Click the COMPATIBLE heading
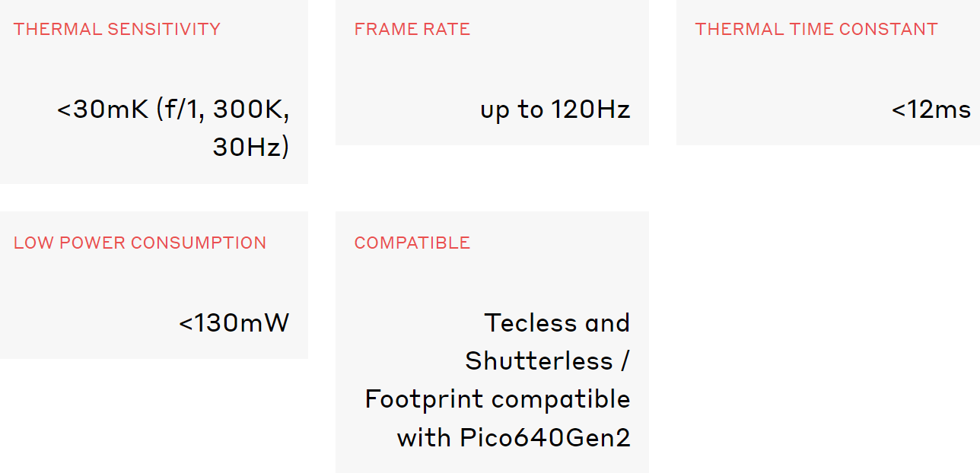The height and width of the screenshot is (473, 980). click(412, 243)
